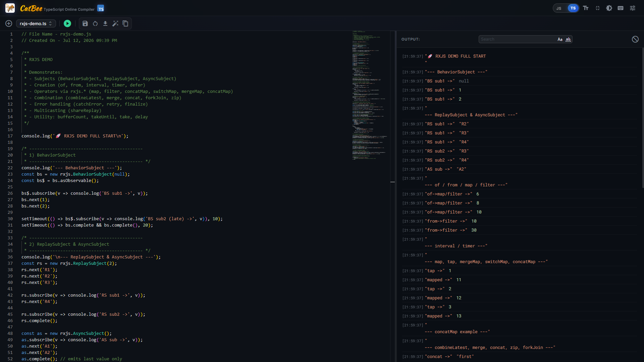
Task: Click code line 'bs.next(2);'
Action: pos(36,206)
